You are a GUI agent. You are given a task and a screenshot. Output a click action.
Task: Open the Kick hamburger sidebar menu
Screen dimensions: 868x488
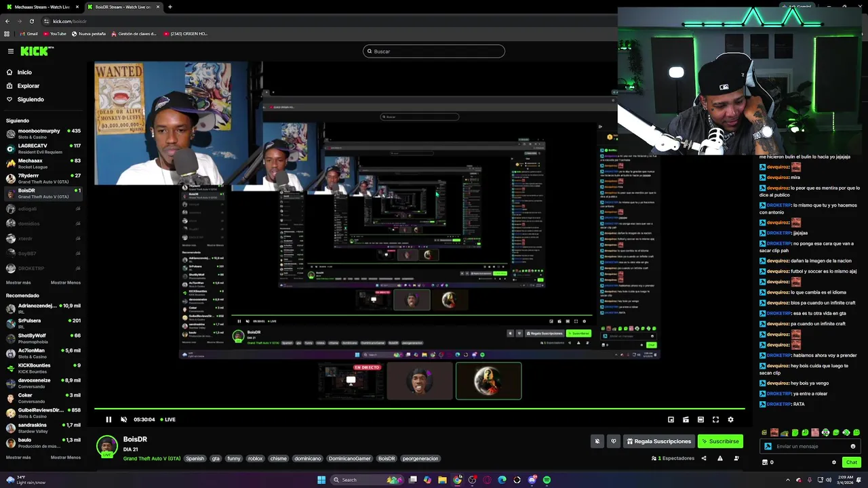point(11,51)
